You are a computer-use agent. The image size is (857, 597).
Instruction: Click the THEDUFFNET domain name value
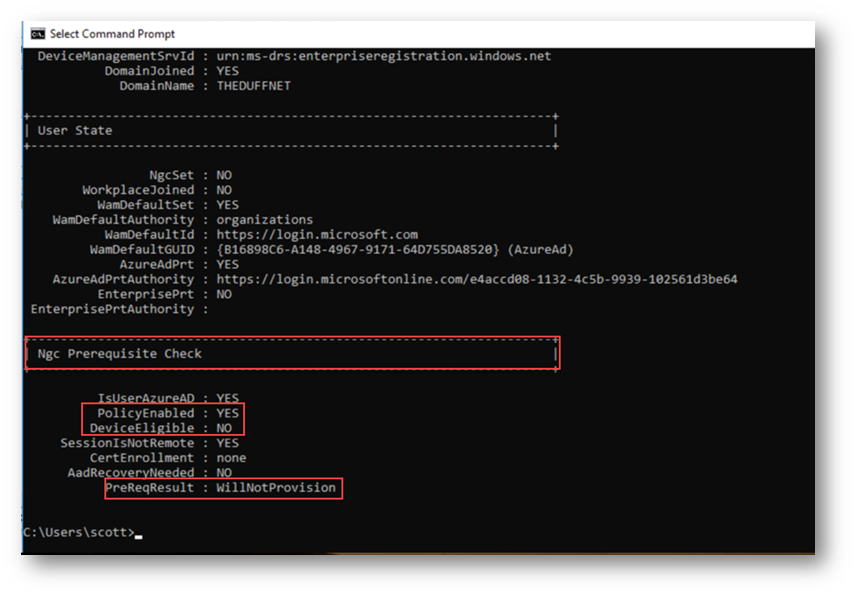tap(254, 86)
